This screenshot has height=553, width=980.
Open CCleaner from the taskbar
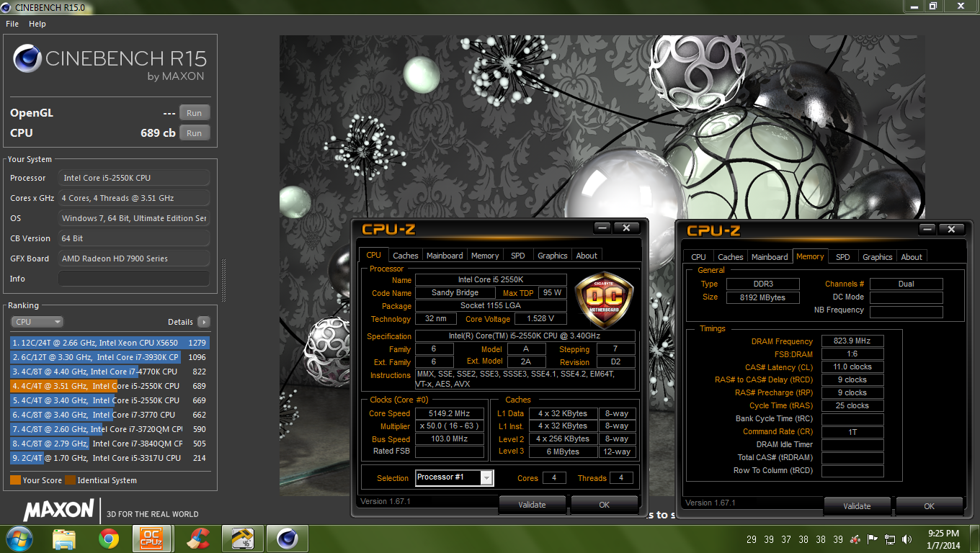coord(197,539)
